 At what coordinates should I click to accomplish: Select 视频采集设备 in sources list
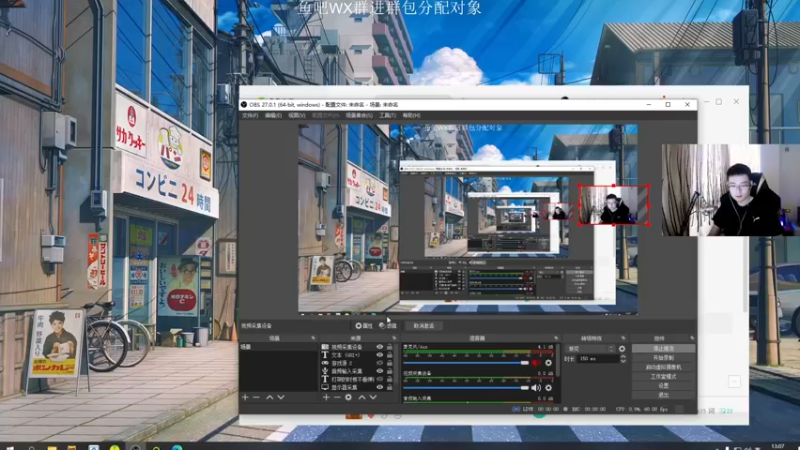tap(347, 347)
